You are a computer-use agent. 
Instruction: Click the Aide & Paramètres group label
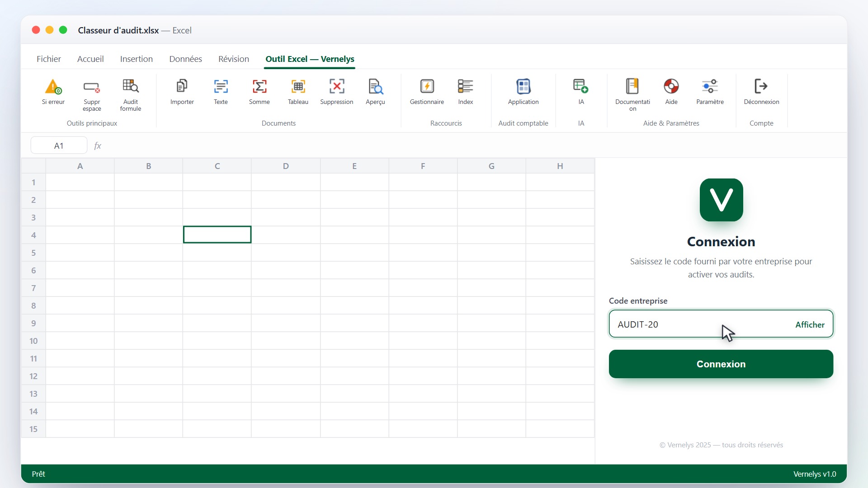tap(671, 123)
